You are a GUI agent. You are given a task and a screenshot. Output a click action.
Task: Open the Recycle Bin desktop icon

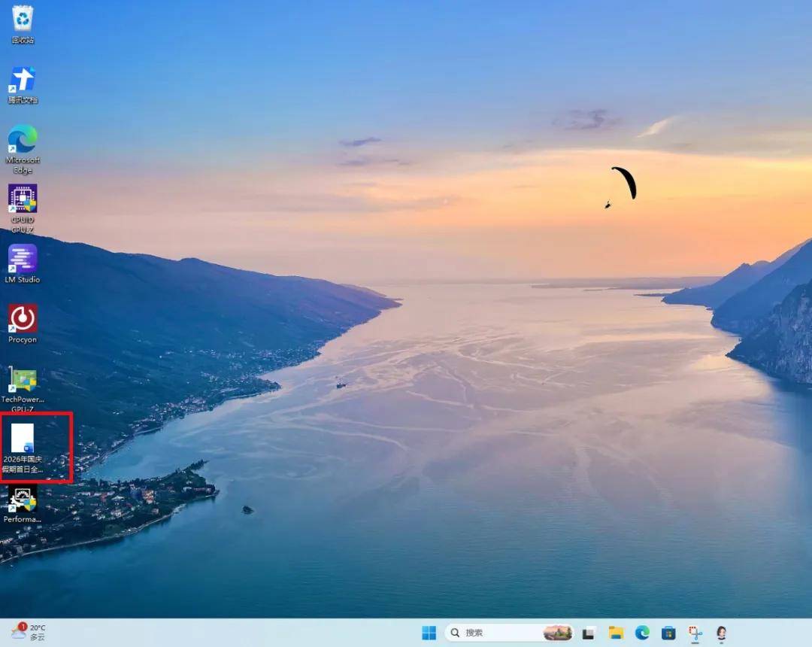pos(23,24)
